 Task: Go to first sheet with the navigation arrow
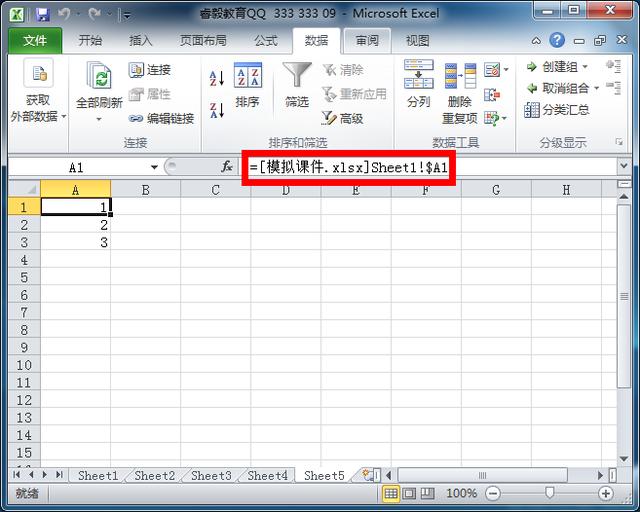pyautogui.click(x=17, y=474)
